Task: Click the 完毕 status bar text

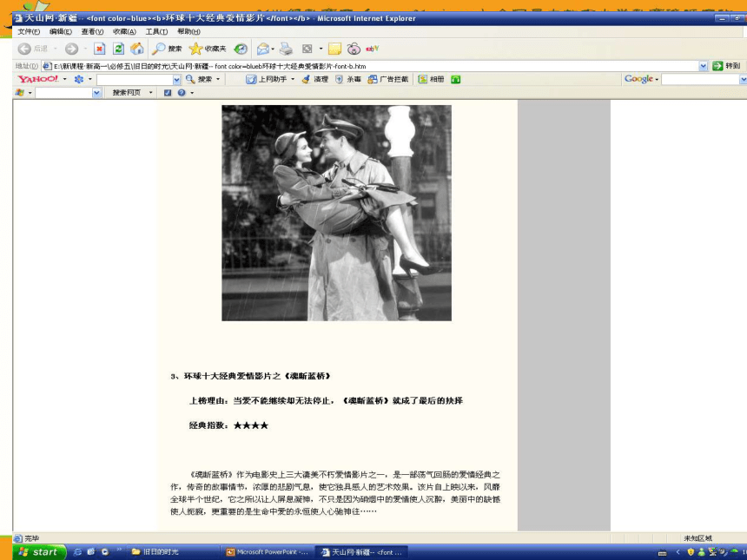Action: point(31,538)
